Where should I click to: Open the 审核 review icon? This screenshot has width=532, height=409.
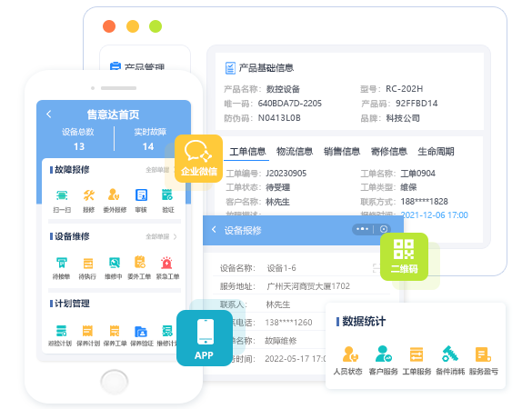(x=141, y=195)
